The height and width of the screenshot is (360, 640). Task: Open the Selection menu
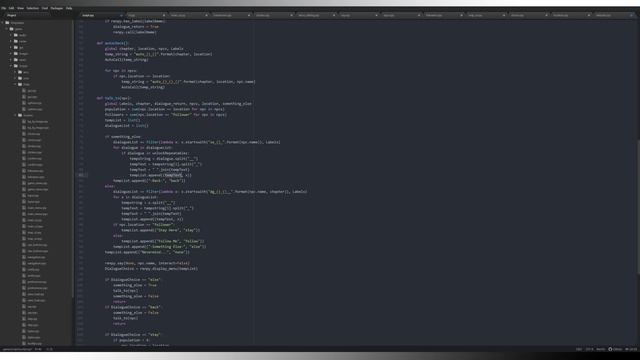(x=33, y=8)
